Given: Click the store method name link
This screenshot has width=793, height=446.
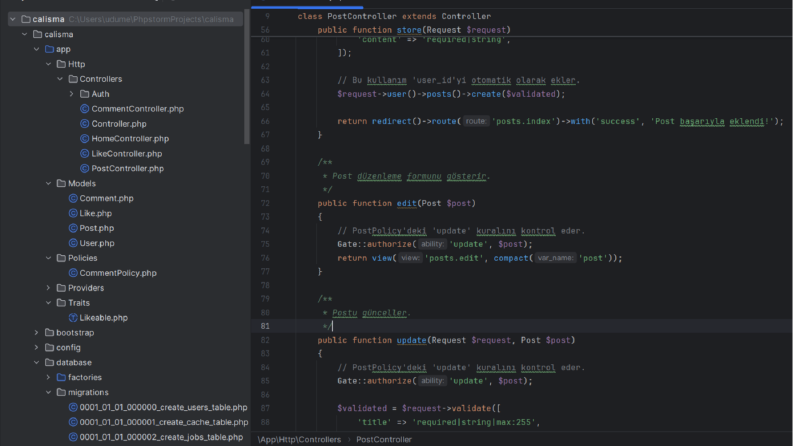Looking at the screenshot, I should [409, 30].
